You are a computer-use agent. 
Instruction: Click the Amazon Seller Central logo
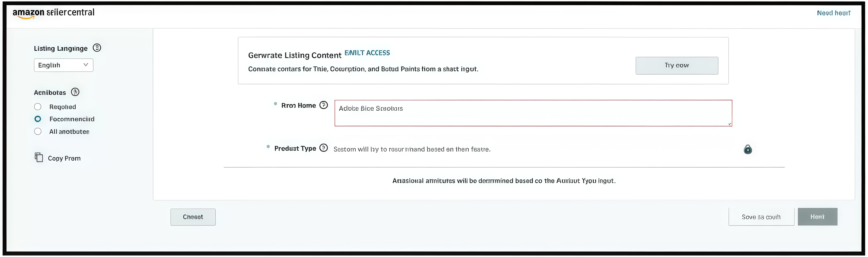click(53, 13)
